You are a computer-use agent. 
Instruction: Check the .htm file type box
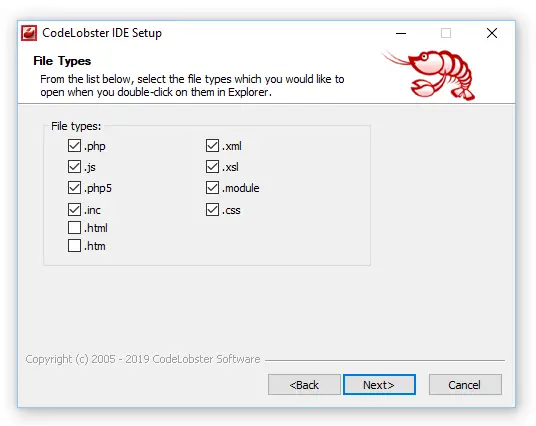74,246
